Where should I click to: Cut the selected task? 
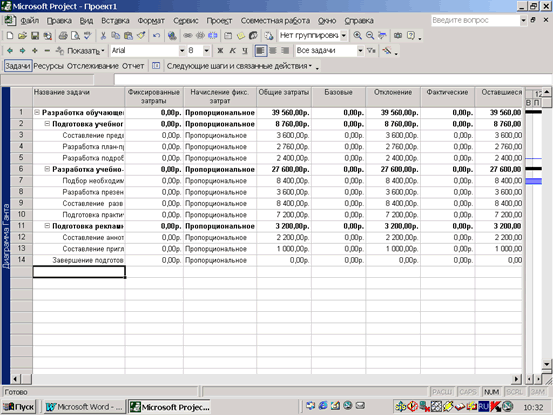(103, 36)
